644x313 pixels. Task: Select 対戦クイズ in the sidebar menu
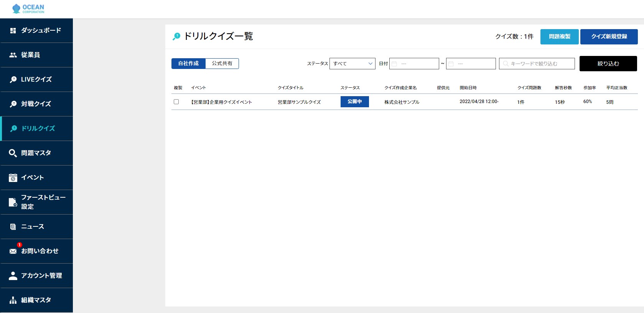(36, 104)
